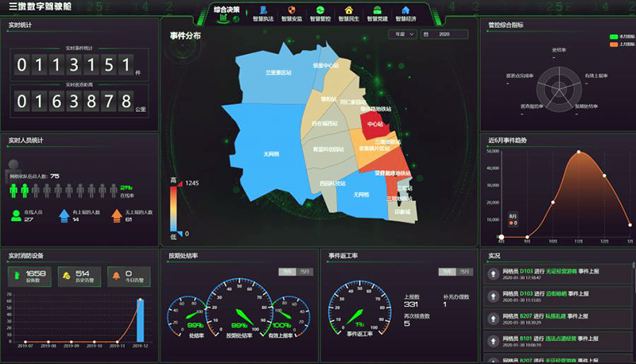This screenshot has width=636, height=364.
Task: Click the 11月 peak data point
Action: coord(578,152)
